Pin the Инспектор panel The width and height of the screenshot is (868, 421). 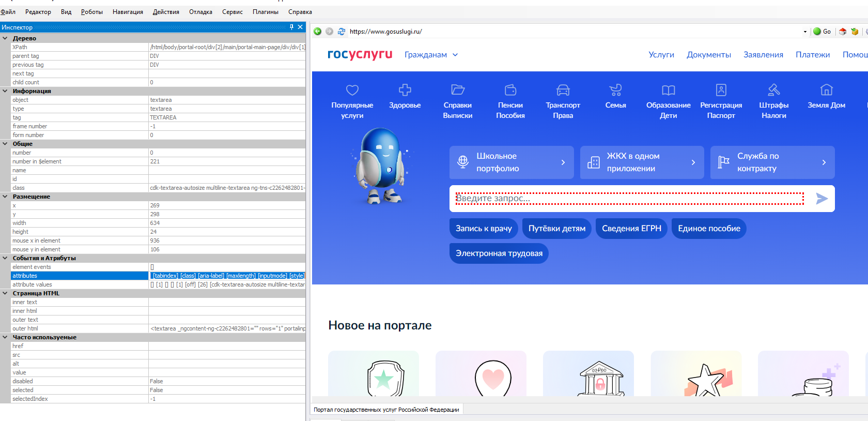(291, 27)
